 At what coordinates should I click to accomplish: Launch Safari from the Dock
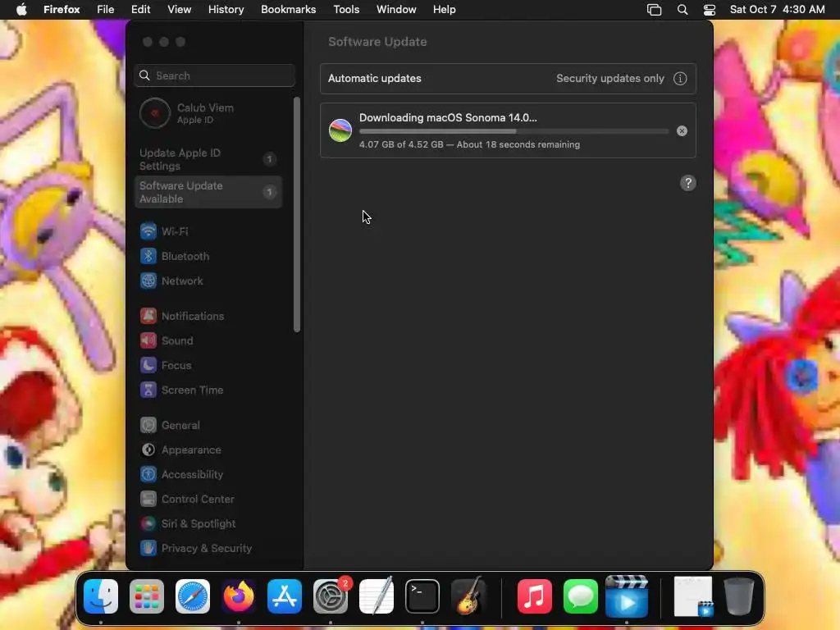(193, 596)
